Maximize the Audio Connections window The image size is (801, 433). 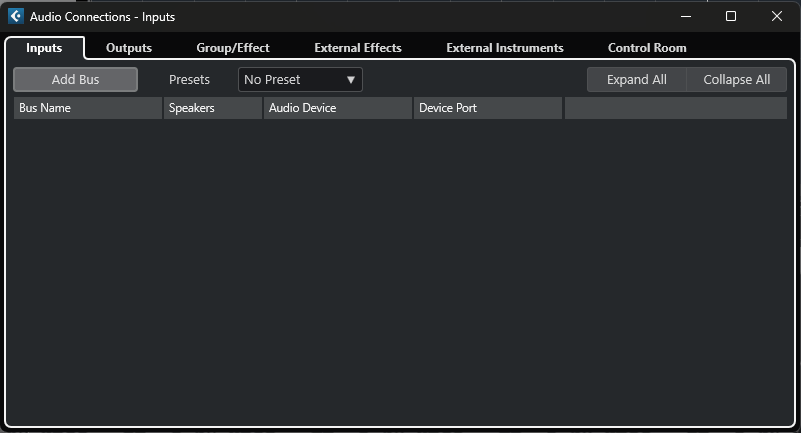coord(731,16)
